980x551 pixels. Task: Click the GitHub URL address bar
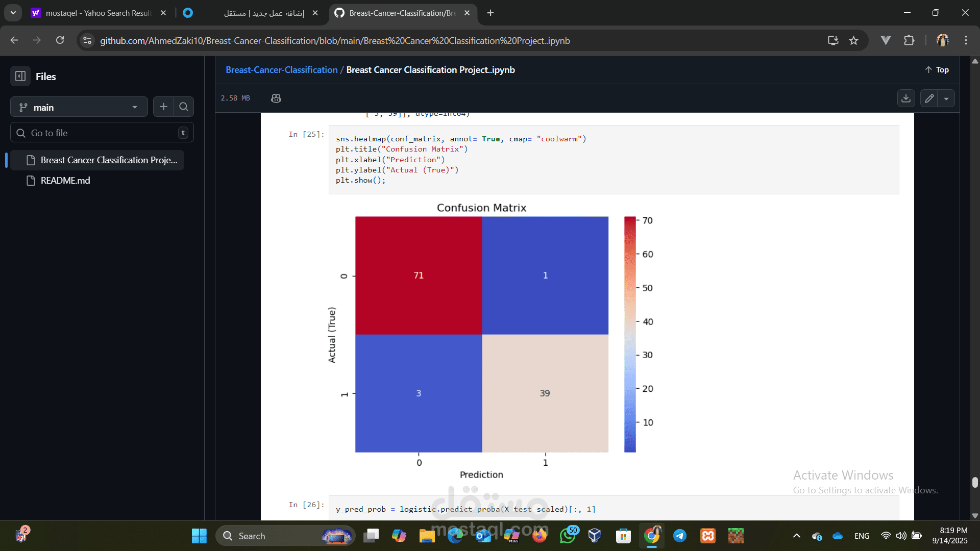(335, 40)
